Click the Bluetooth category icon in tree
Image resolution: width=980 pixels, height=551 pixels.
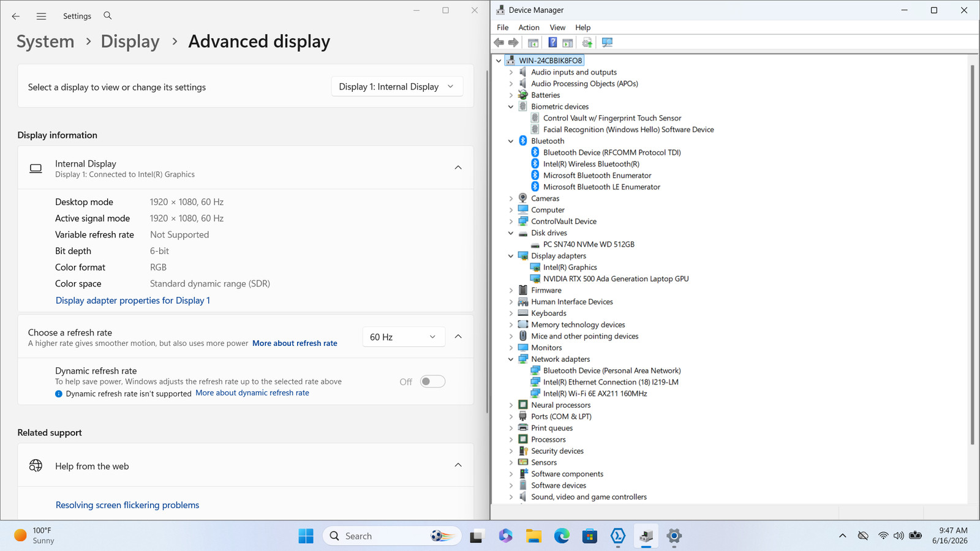coord(523,141)
